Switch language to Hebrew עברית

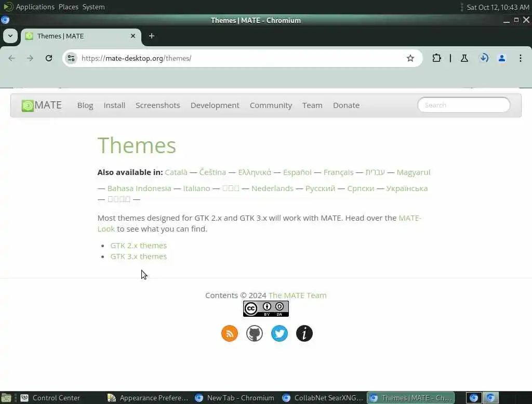click(375, 172)
